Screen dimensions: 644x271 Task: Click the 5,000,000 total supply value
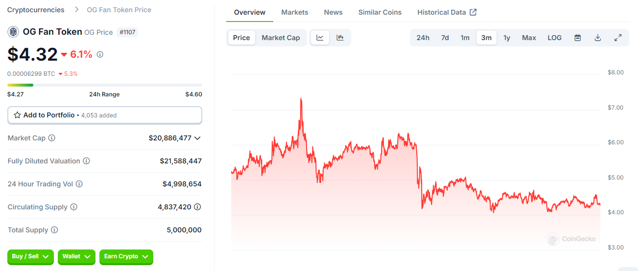coord(184,230)
